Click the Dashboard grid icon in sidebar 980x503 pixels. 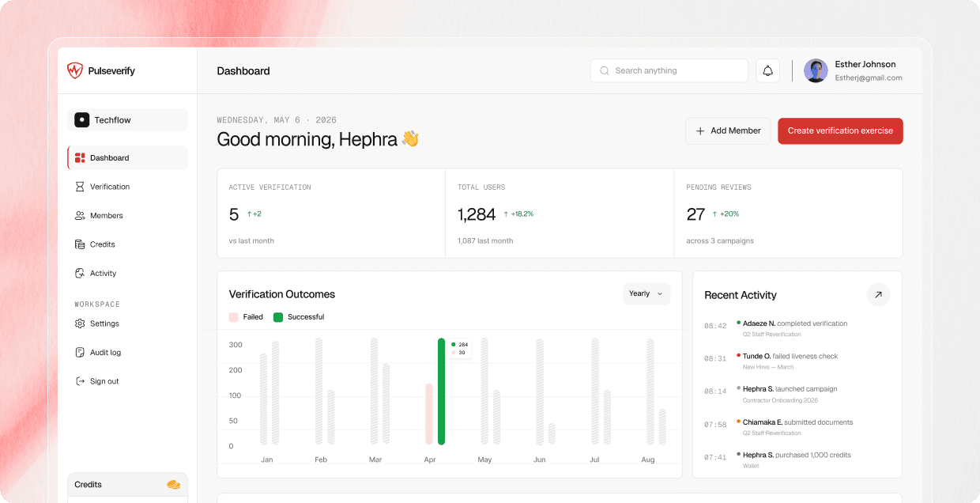tap(80, 158)
